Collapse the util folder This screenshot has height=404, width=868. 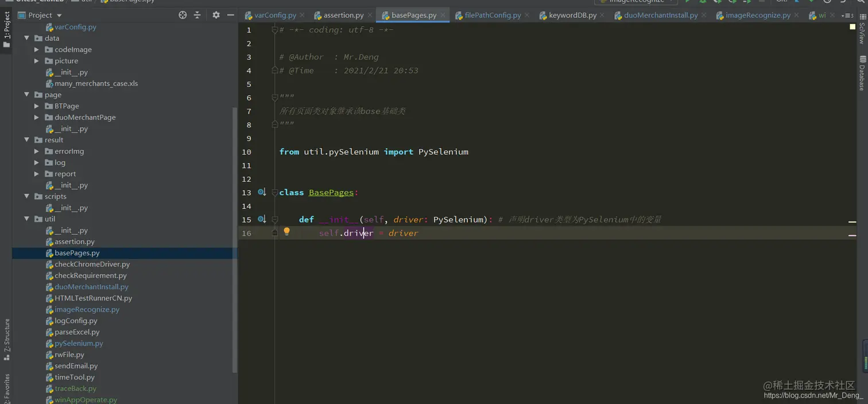point(27,219)
